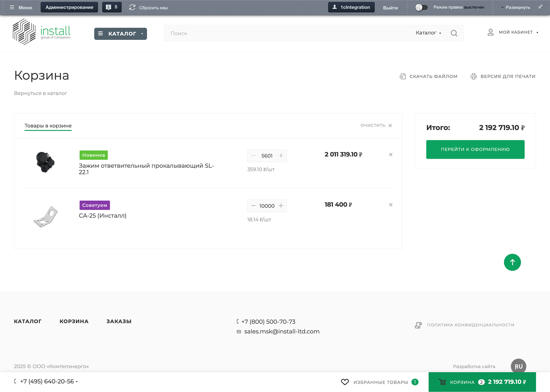Increase quantity of SL-22.1 clamp
The height and width of the screenshot is (392, 550).
[281, 156]
